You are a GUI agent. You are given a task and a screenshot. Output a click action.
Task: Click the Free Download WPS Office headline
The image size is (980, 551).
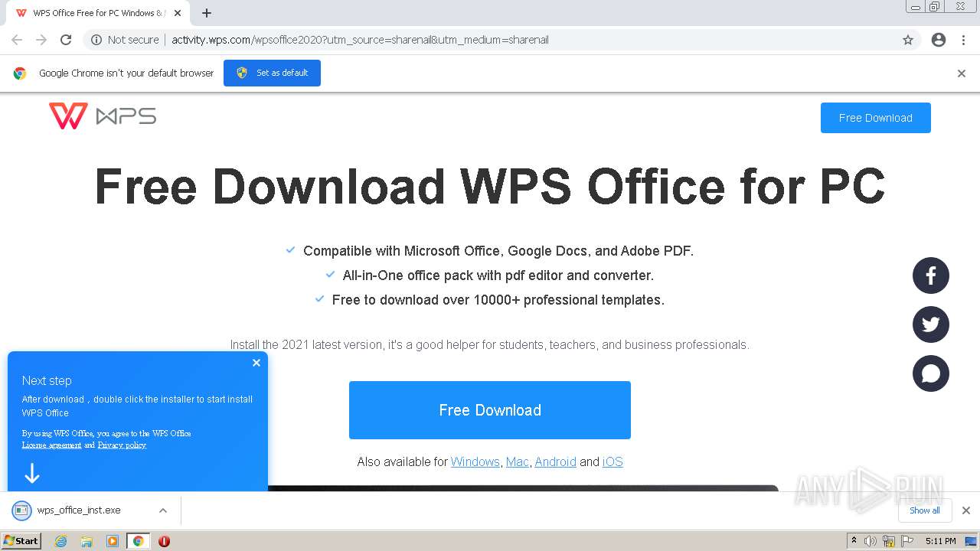(x=490, y=186)
